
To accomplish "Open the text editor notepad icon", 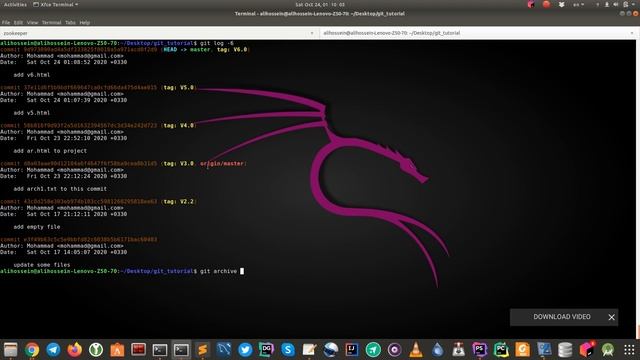I will click(x=309, y=350).
